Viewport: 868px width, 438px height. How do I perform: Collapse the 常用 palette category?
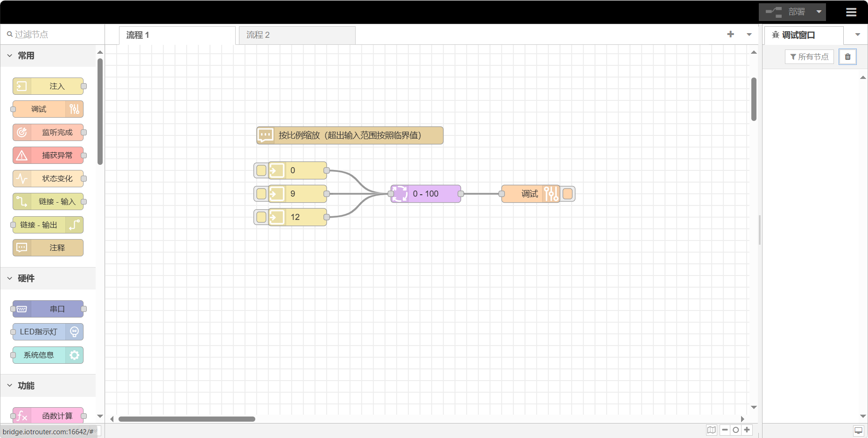(10, 56)
